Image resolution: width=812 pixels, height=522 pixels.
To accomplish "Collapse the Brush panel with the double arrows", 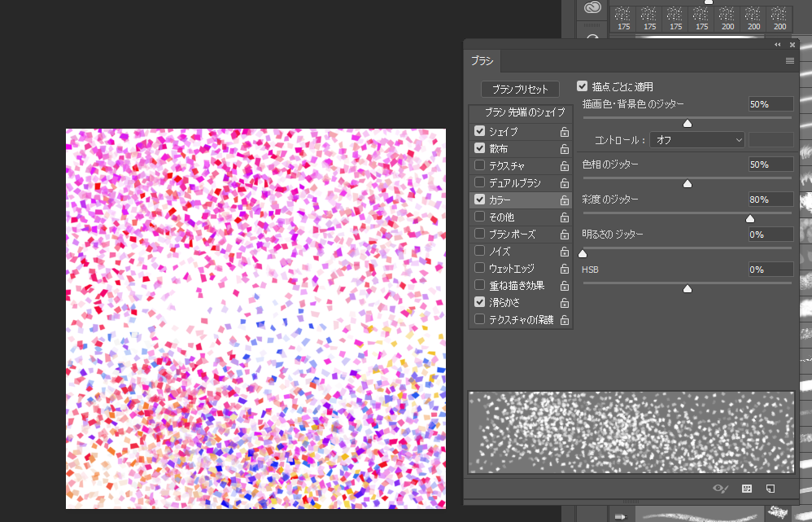I will (x=777, y=45).
